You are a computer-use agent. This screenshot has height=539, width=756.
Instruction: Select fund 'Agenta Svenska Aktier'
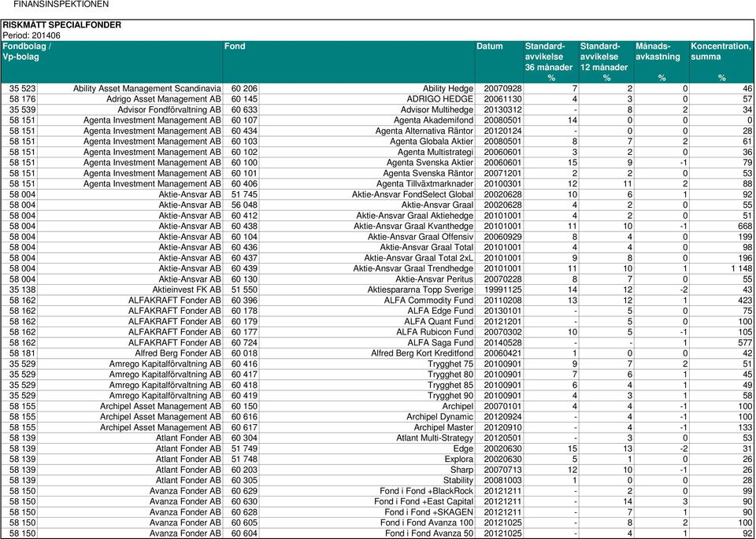430,163
